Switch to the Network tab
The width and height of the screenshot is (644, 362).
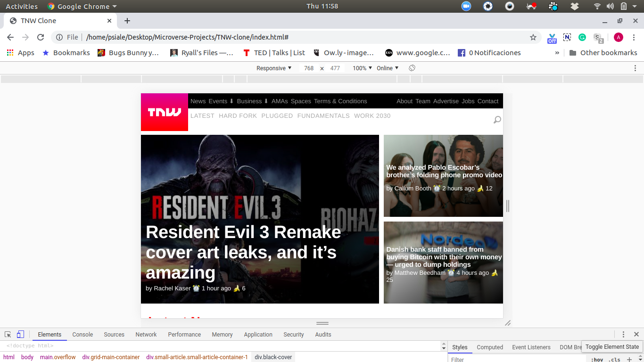(146, 335)
